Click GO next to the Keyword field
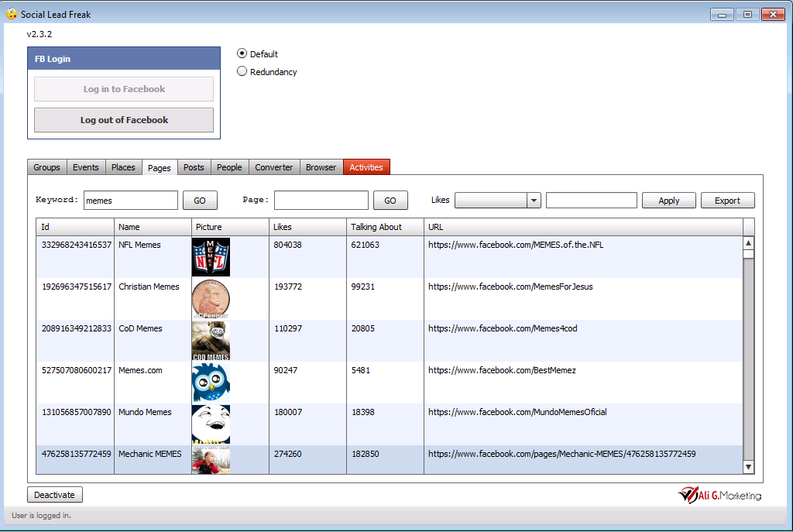Image resolution: width=793 pixels, height=532 pixels. click(200, 201)
